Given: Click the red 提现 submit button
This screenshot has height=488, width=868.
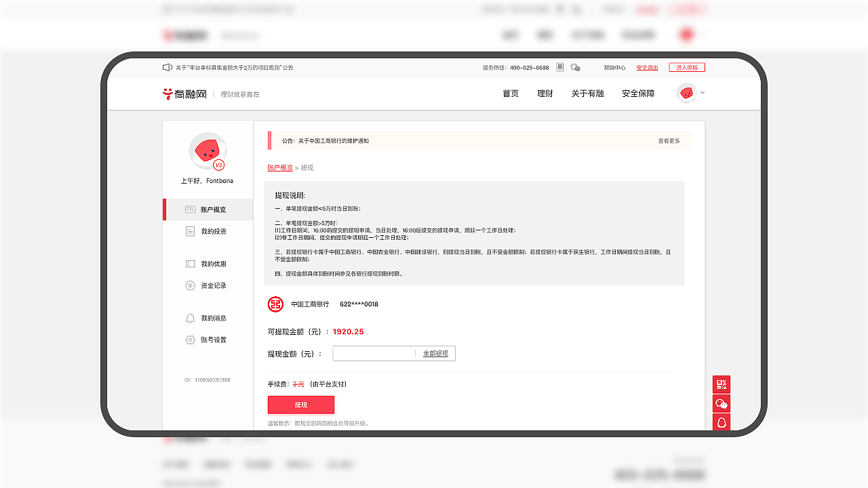Looking at the screenshot, I should pyautogui.click(x=301, y=405).
